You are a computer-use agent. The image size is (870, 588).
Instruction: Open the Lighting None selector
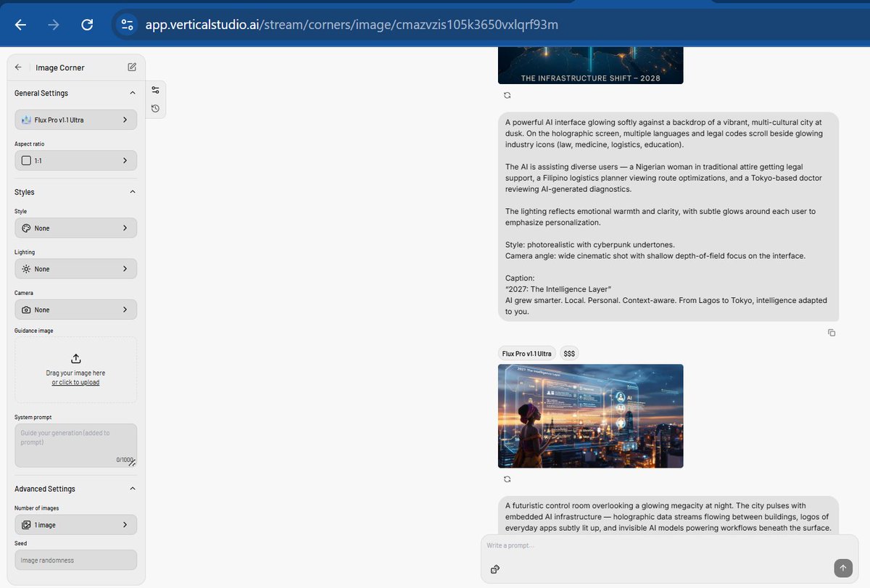pos(75,269)
